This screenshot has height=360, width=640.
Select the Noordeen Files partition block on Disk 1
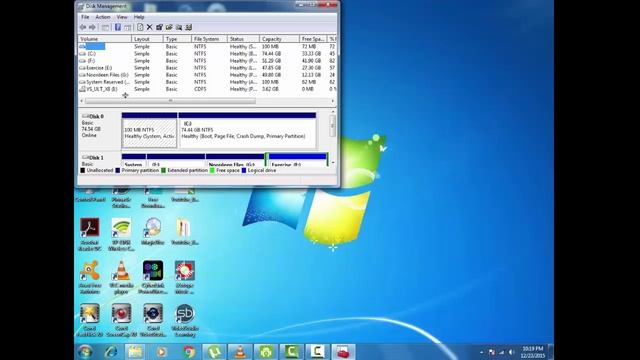coord(235,160)
